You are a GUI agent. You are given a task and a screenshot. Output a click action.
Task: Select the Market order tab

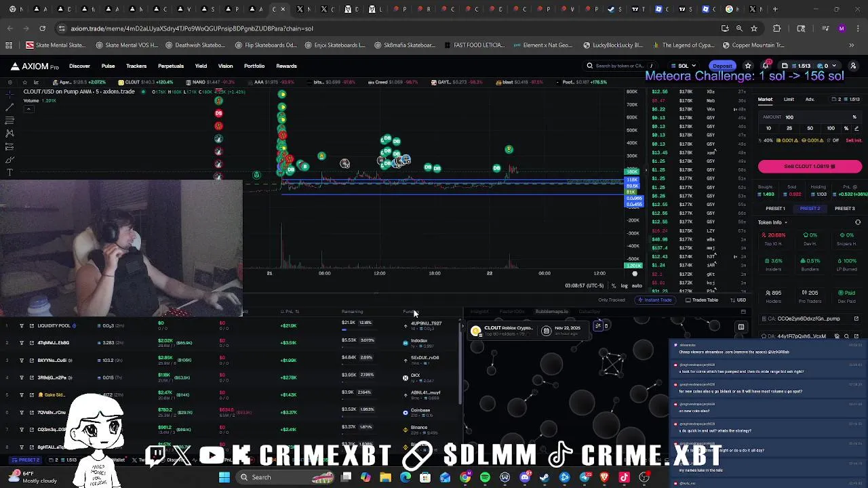click(765, 100)
